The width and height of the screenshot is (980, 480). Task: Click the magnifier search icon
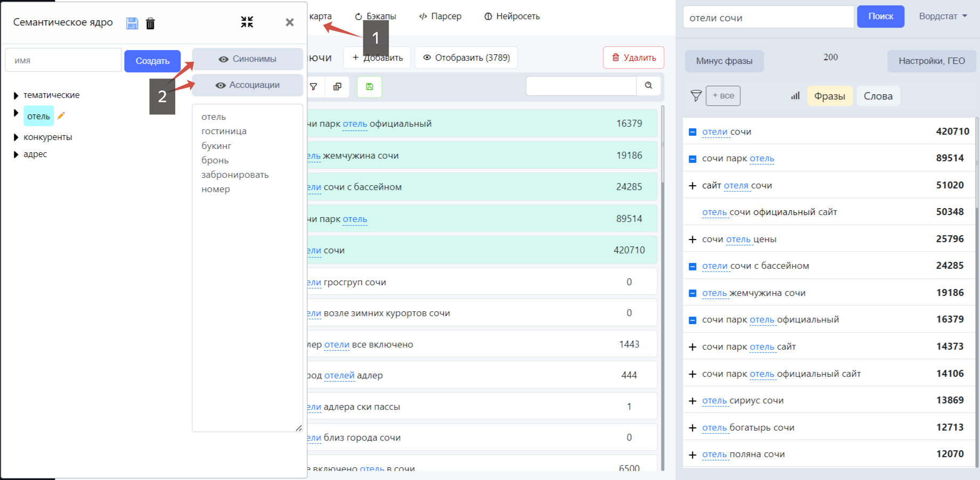648,86
